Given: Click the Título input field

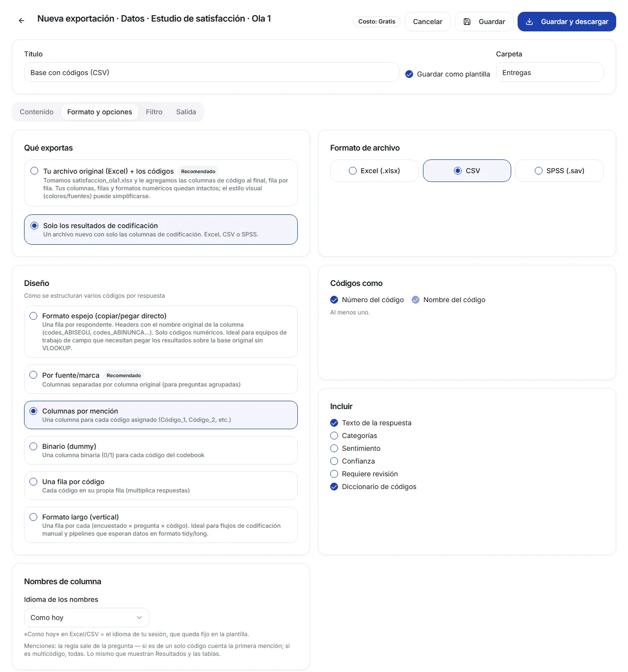Looking at the screenshot, I should (x=211, y=73).
